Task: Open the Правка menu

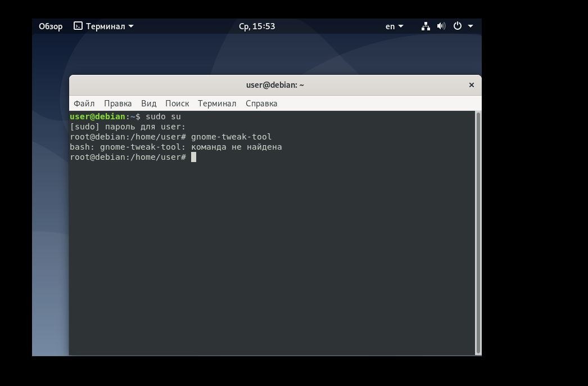Action: (x=117, y=104)
